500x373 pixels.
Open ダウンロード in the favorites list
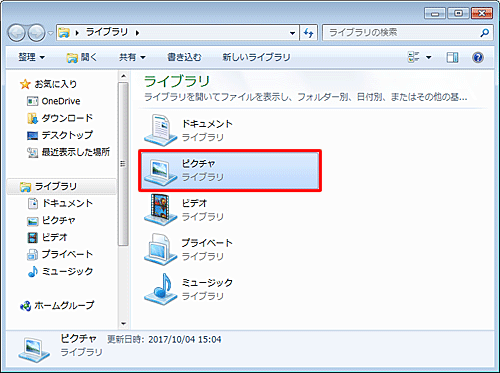click(67, 118)
